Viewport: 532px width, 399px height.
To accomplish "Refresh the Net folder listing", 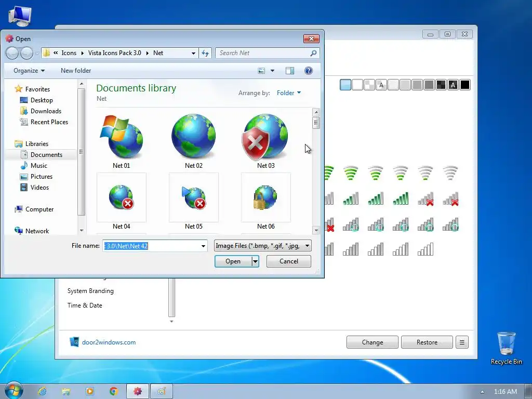I will pos(205,54).
